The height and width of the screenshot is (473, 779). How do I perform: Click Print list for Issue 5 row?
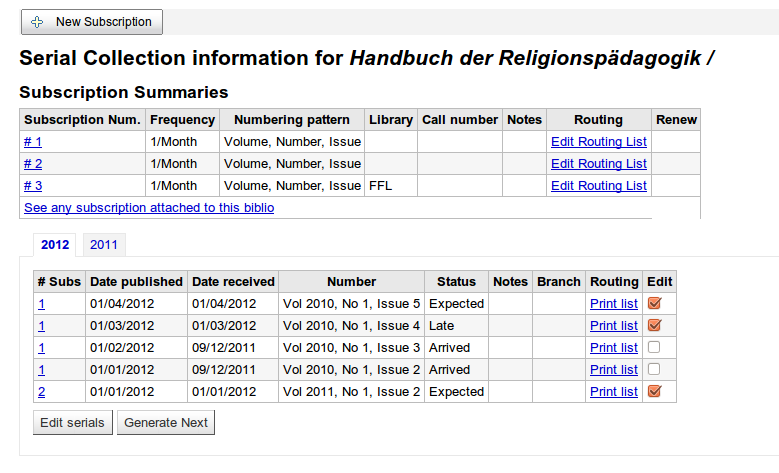point(613,304)
